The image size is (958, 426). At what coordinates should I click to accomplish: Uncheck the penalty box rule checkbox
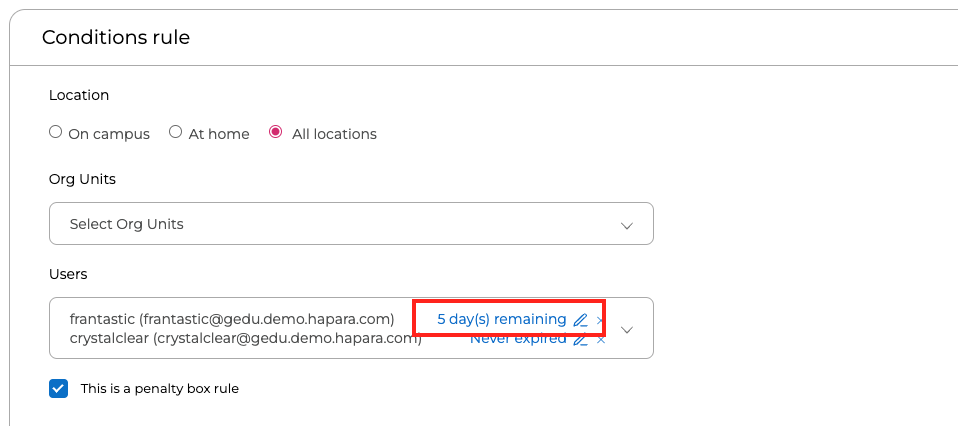pyautogui.click(x=59, y=388)
